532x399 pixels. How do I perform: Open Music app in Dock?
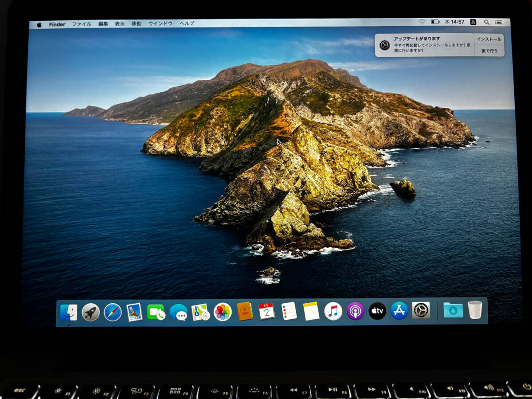(x=333, y=311)
